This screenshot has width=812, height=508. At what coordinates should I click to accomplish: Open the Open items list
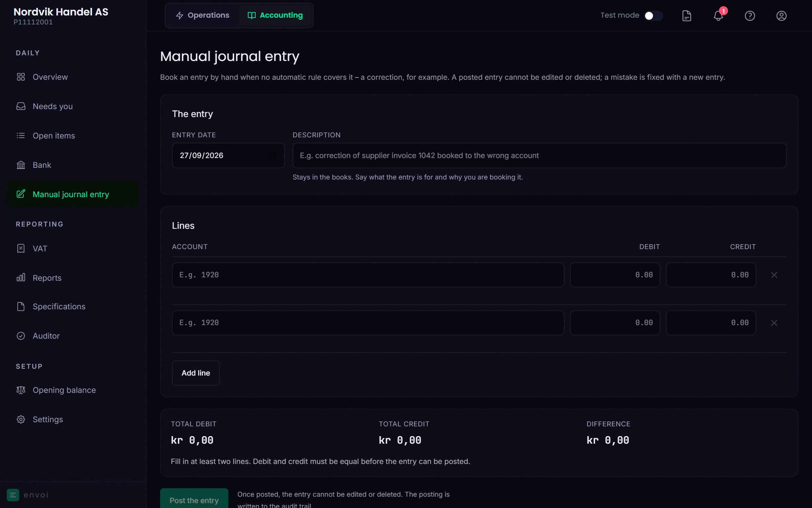[73, 135]
